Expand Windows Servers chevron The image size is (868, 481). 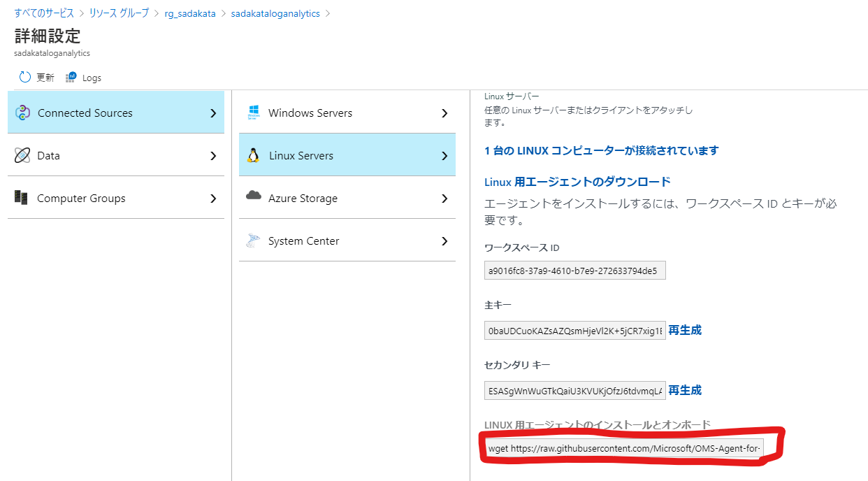coord(444,113)
